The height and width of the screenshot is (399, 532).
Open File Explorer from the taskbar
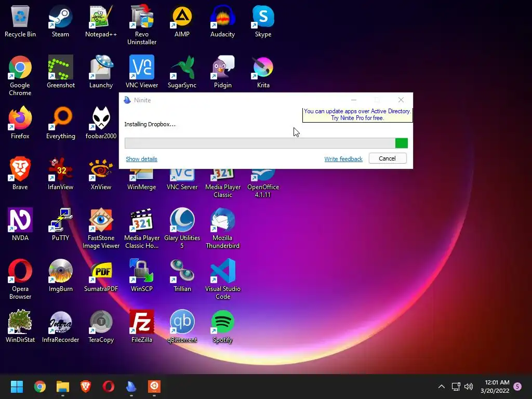(63, 387)
